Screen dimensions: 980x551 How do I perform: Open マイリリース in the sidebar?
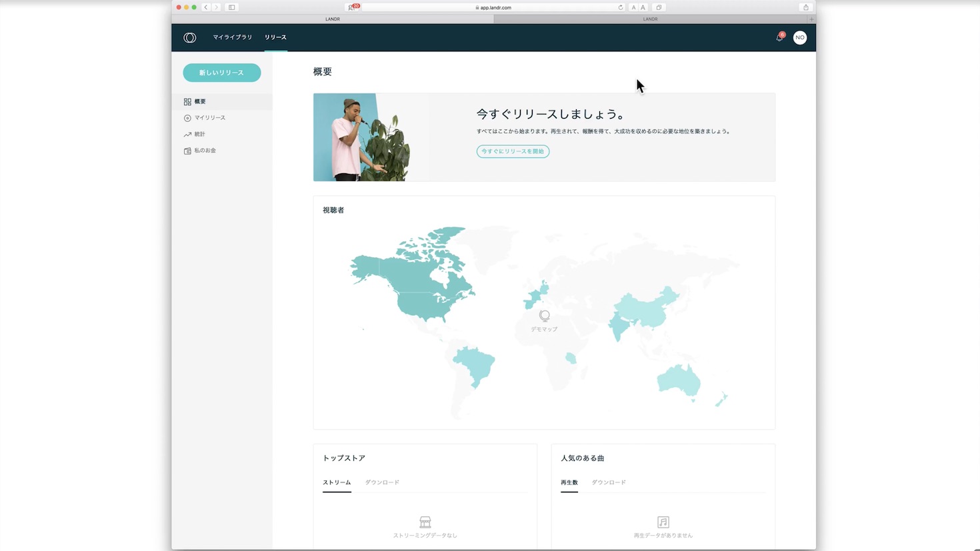pyautogui.click(x=222, y=118)
